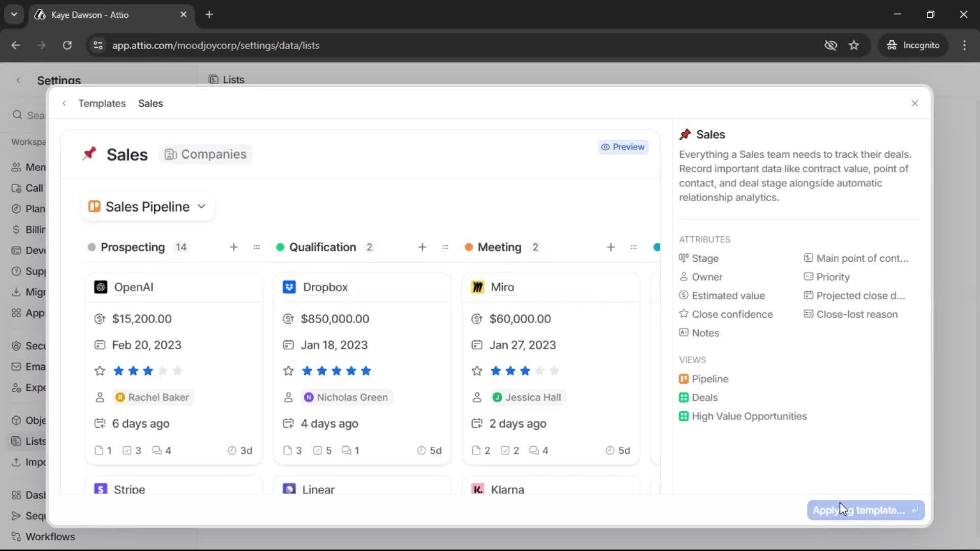Toggle the bookmark star in the address bar
The height and width of the screenshot is (551, 980).
[854, 45]
